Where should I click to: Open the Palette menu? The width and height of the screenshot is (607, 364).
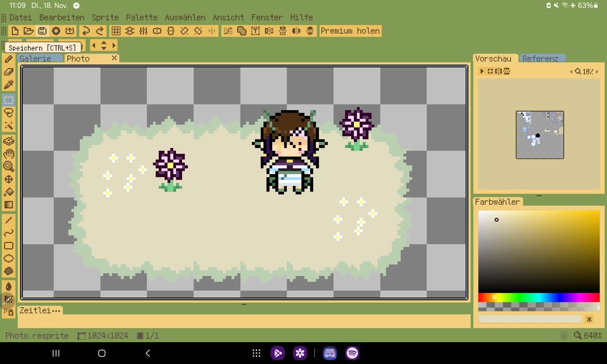142,17
